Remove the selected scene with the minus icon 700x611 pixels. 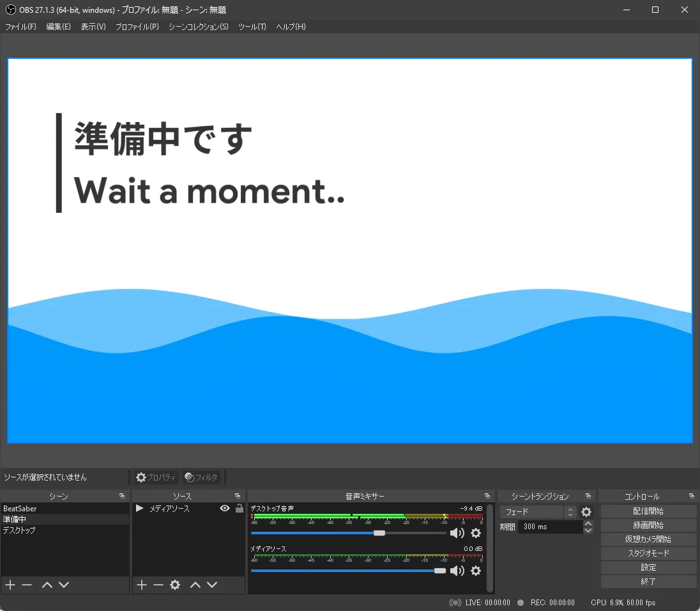click(x=27, y=585)
